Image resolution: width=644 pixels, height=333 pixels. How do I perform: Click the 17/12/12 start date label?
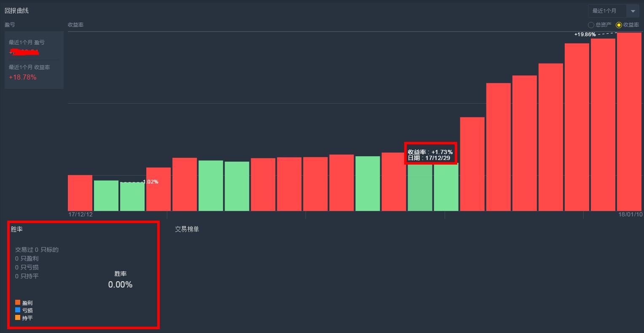(80, 214)
